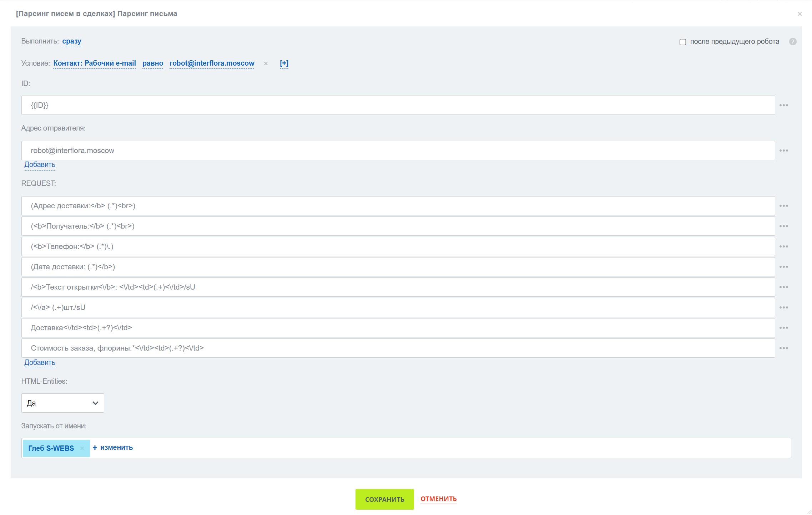Remove the condition with the x icon
The width and height of the screenshot is (812, 515).
pos(266,63)
